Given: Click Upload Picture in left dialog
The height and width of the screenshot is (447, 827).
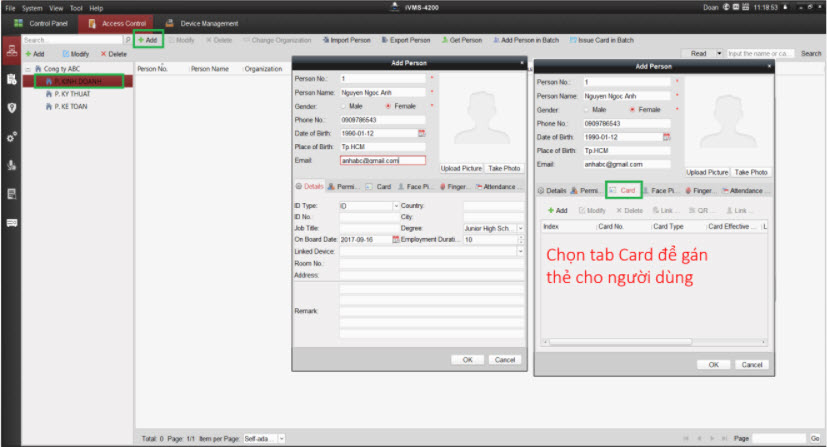Looking at the screenshot, I should point(461,168).
